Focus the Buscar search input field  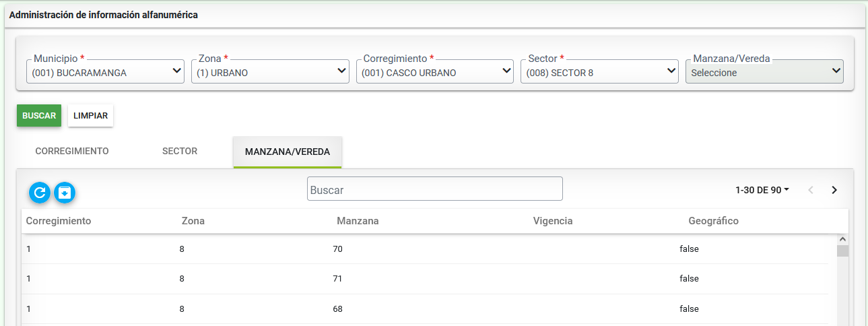click(435, 189)
